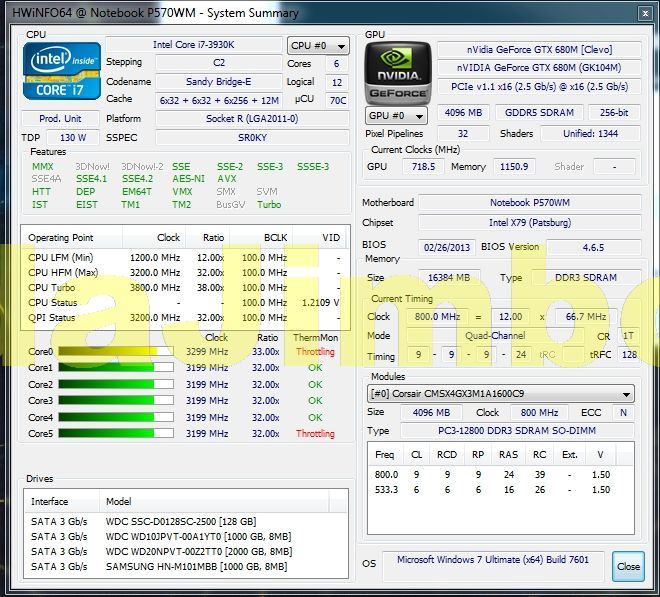Click the GTX 680M (GK104M) field

pos(539,68)
